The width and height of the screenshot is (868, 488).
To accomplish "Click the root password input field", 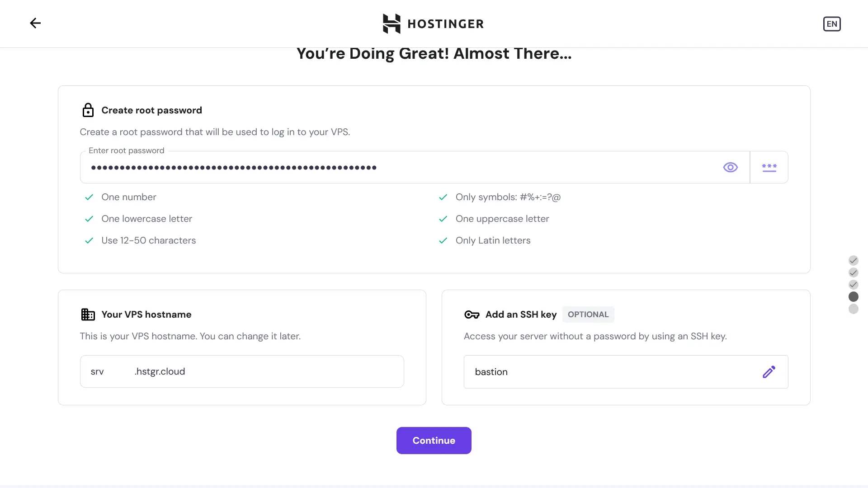I will click(x=398, y=168).
